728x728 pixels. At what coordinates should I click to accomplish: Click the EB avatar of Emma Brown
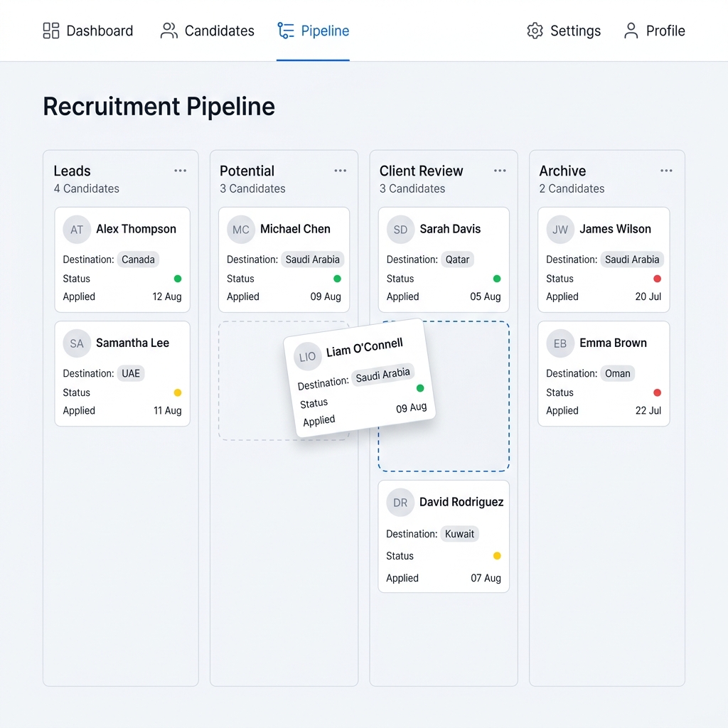coord(560,343)
